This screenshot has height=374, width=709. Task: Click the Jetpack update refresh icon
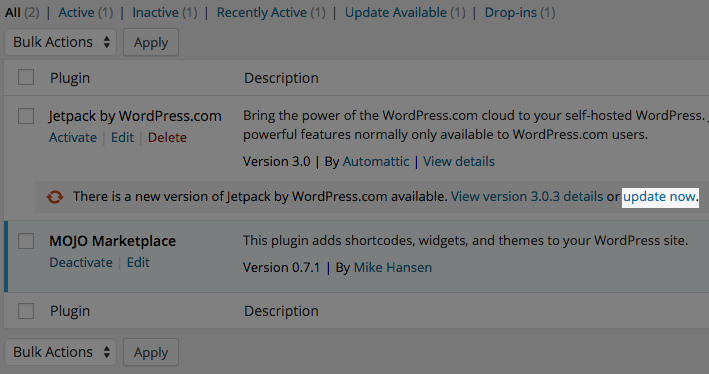55,197
